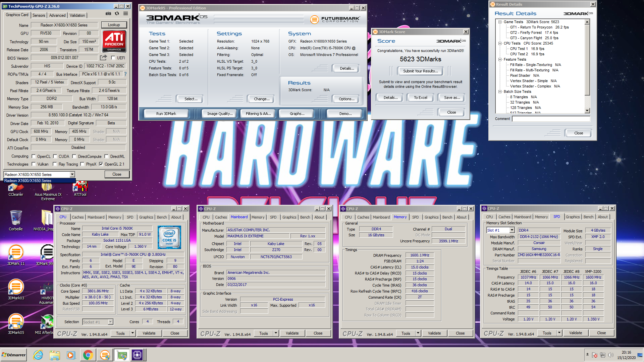Toggle the OpenCL checkbox
Viewport: 644px width, 362px height.
pos(34,156)
